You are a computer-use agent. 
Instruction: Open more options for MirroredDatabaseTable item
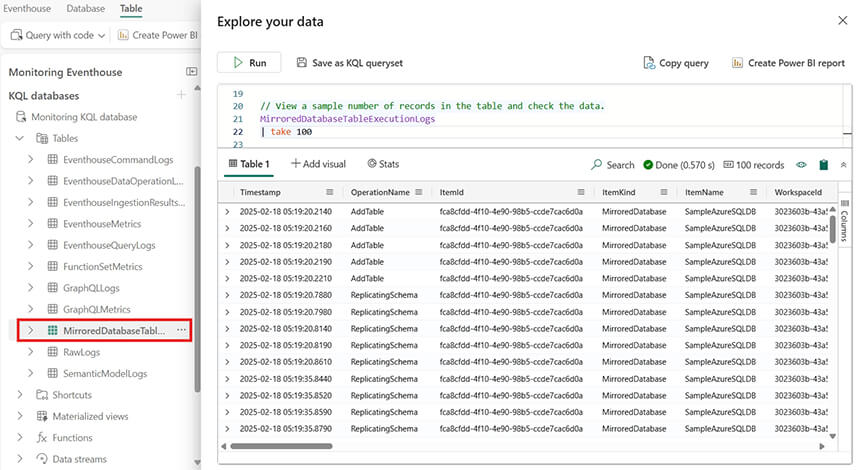click(x=181, y=330)
